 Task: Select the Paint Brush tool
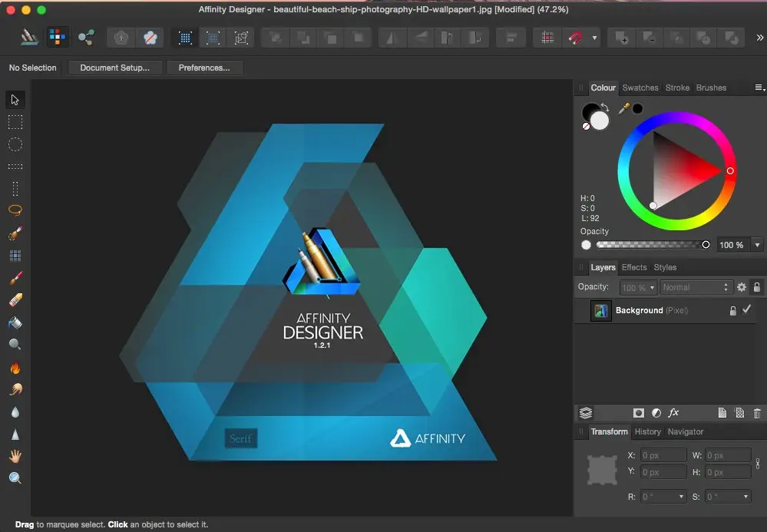(x=15, y=278)
